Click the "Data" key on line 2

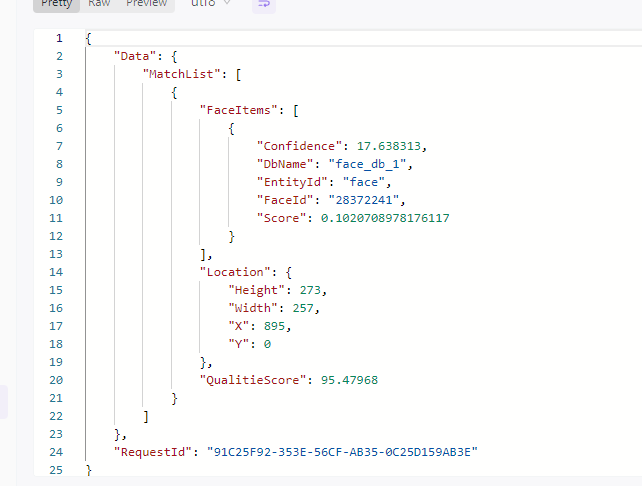coord(135,56)
